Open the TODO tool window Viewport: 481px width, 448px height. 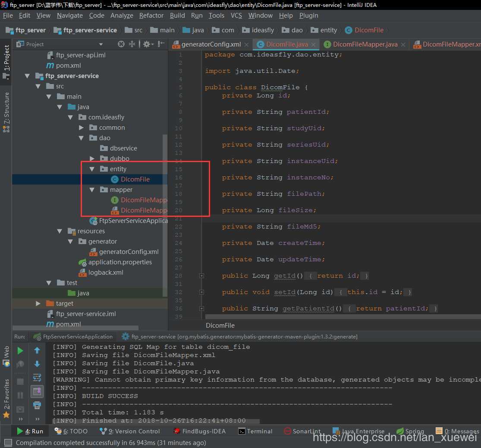(x=71, y=431)
